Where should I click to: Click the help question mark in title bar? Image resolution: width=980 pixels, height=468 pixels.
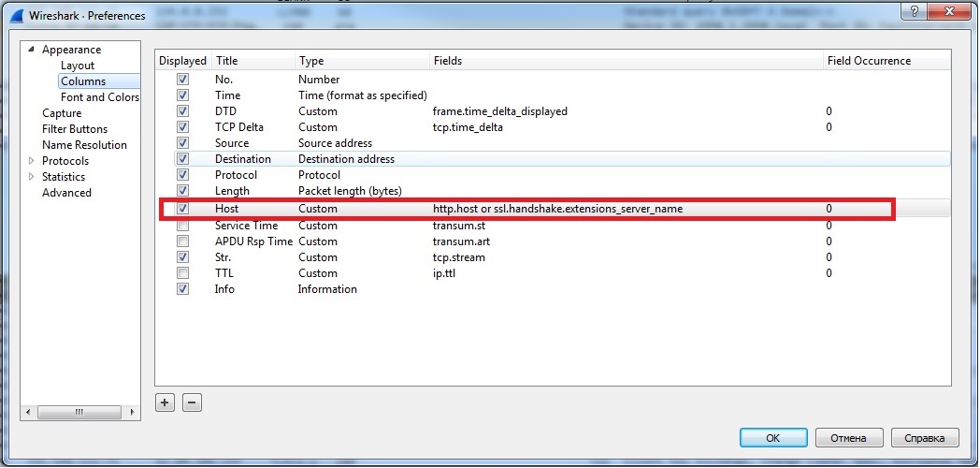tap(914, 11)
